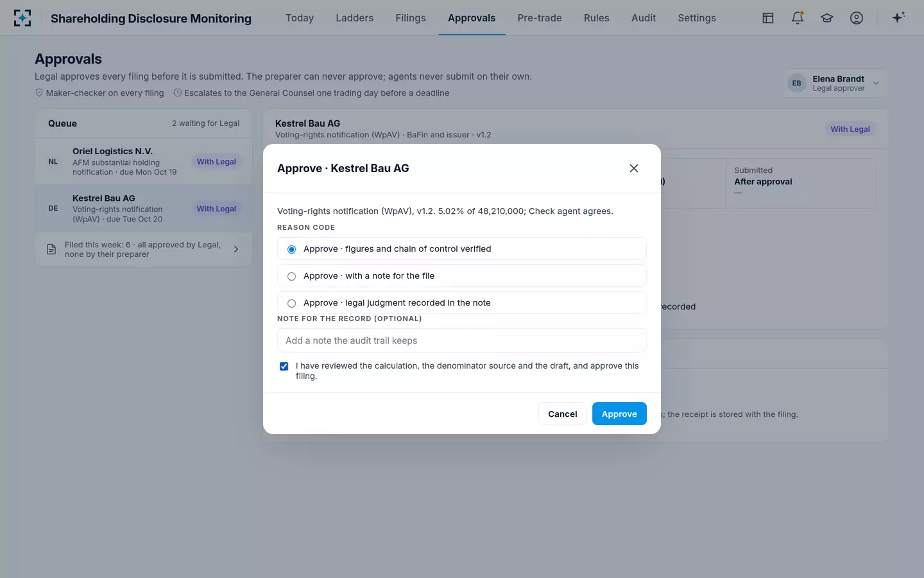Open the Pre-trade tab

point(540,18)
